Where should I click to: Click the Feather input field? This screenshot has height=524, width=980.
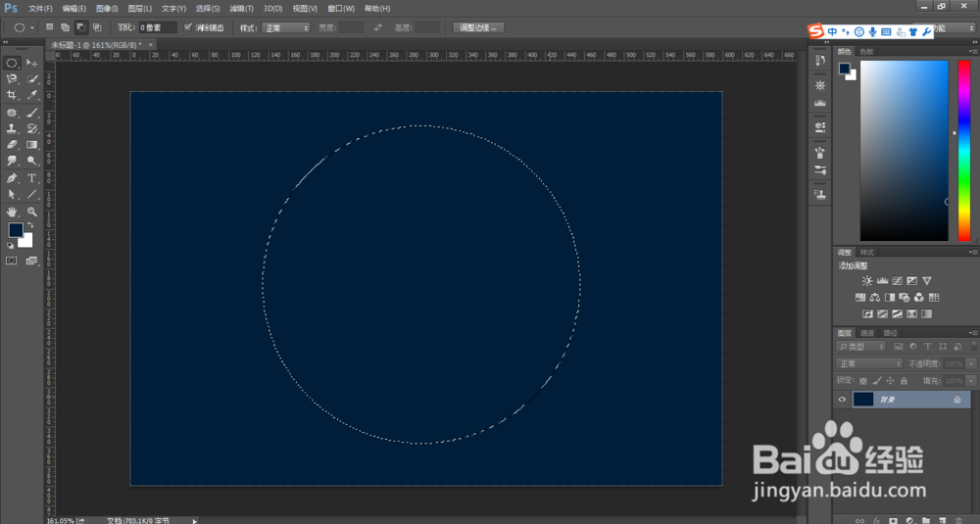158,28
